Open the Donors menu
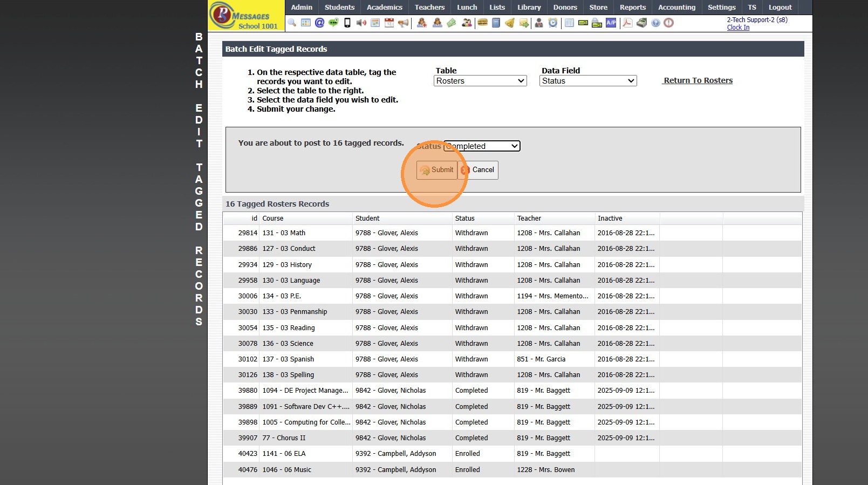The image size is (868, 485). click(x=565, y=7)
